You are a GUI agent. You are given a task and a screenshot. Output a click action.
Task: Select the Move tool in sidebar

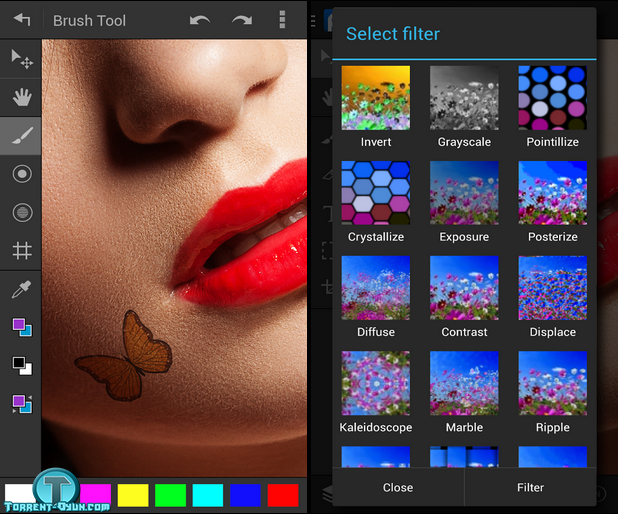pyautogui.click(x=21, y=59)
